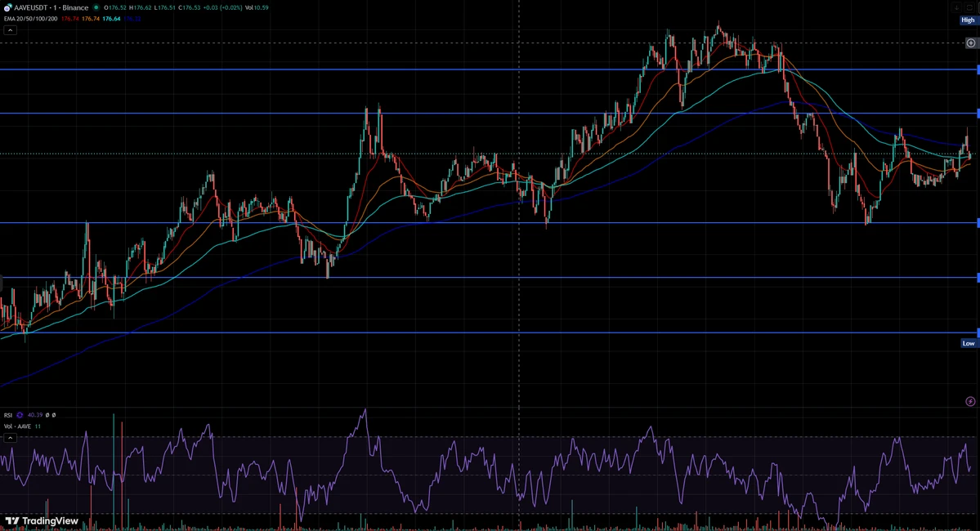Click the pane swap button beside the down arrow
Screen dimensions: 980x531
tap(969, 7)
